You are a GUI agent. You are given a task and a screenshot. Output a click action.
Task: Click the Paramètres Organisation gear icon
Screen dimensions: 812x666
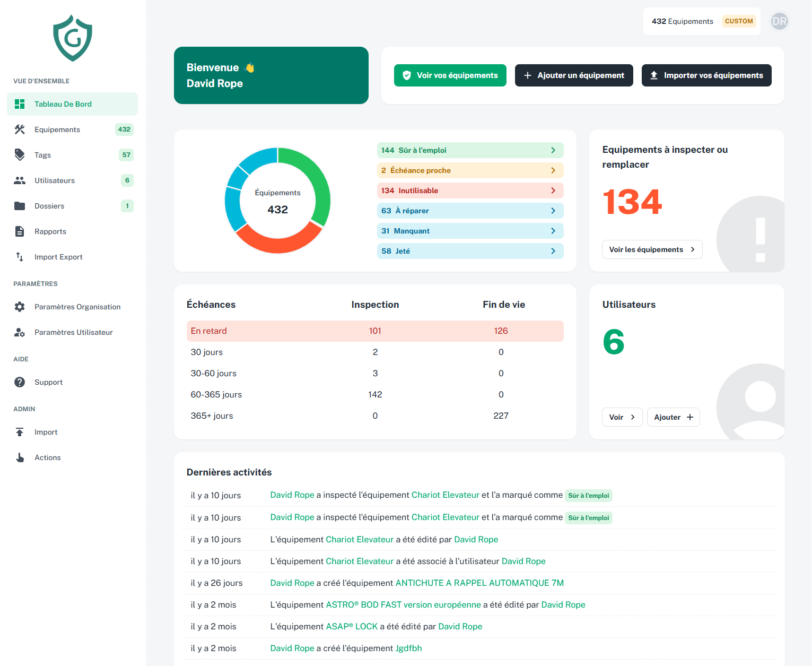coord(20,307)
